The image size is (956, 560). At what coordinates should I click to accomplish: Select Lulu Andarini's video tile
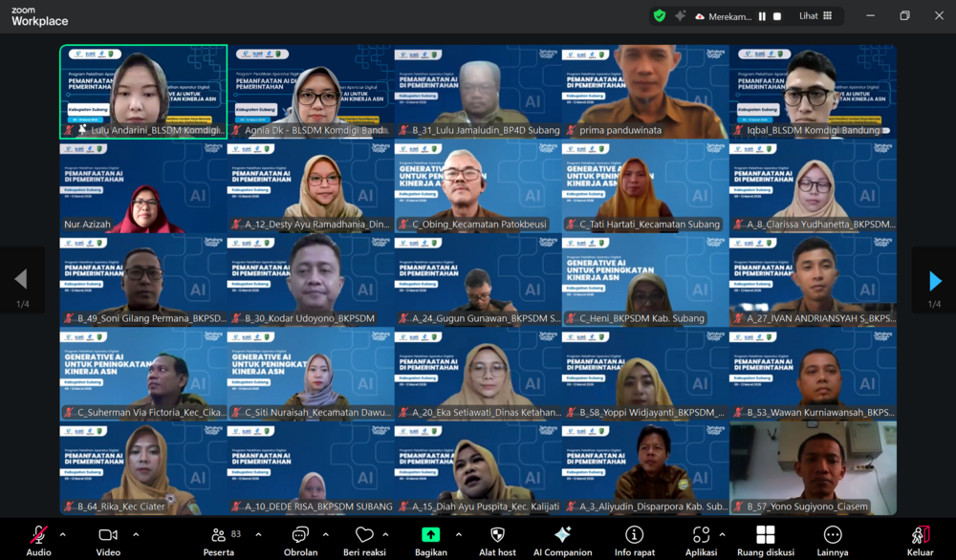point(141,91)
